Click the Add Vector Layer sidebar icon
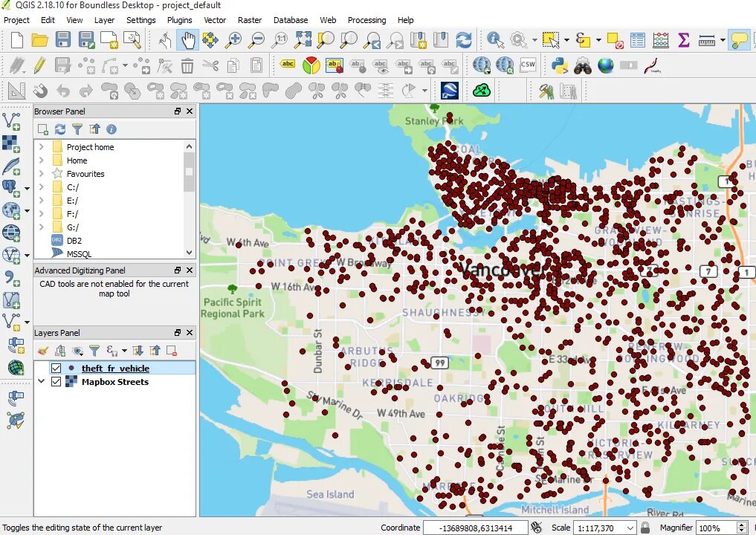The width and height of the screenshot is (756, 535). tap(12, 119)
